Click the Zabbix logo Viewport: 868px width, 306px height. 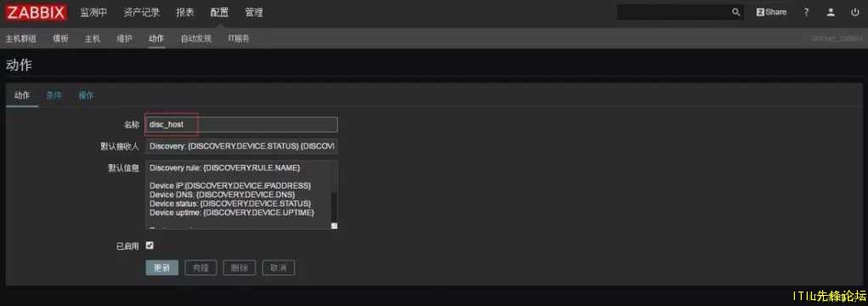pos(37,12)
